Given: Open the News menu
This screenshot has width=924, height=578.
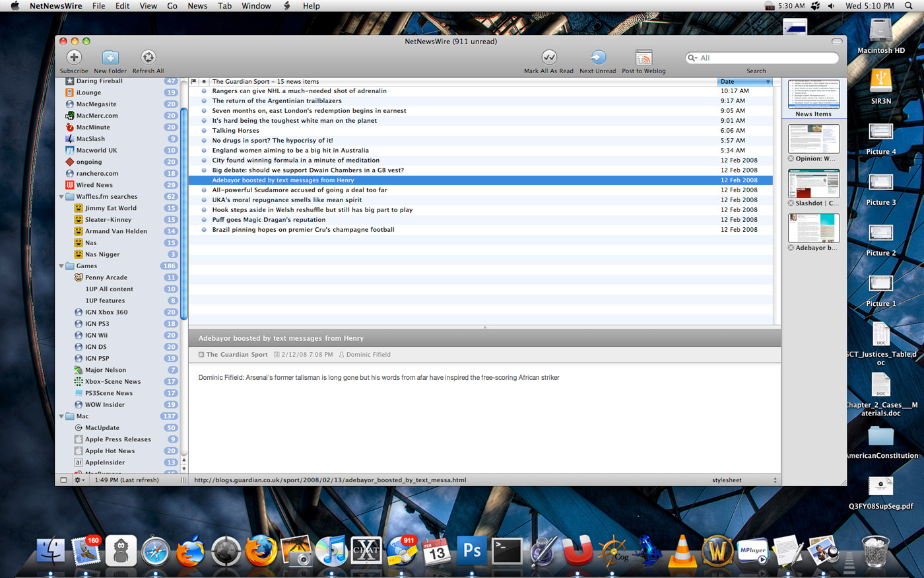Looking at the screenshot, I should point(197,6).
